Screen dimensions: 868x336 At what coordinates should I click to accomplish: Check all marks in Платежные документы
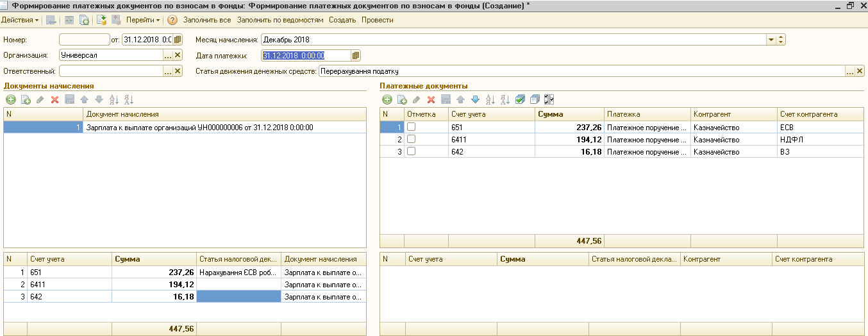[x=520, y=99]
